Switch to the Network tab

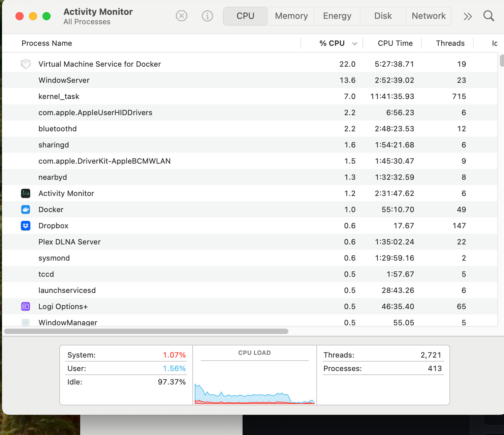click(x=429, y=16)
